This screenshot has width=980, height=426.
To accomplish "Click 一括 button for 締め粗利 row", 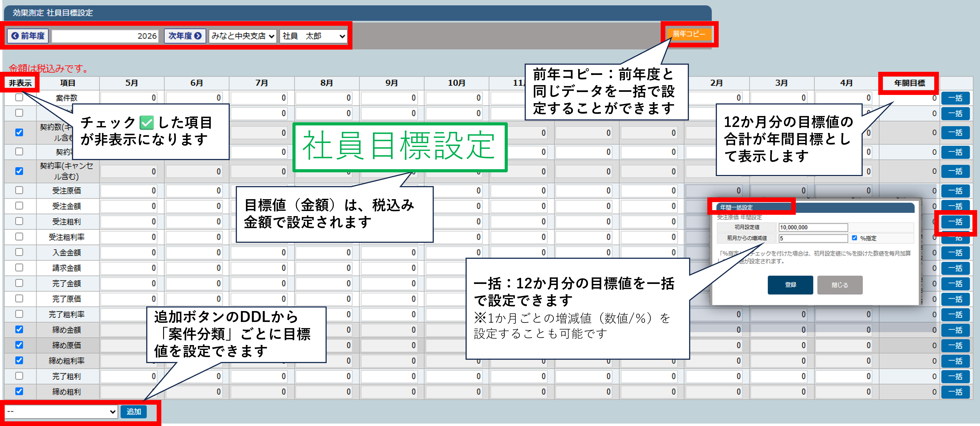I will click(955, 392).
